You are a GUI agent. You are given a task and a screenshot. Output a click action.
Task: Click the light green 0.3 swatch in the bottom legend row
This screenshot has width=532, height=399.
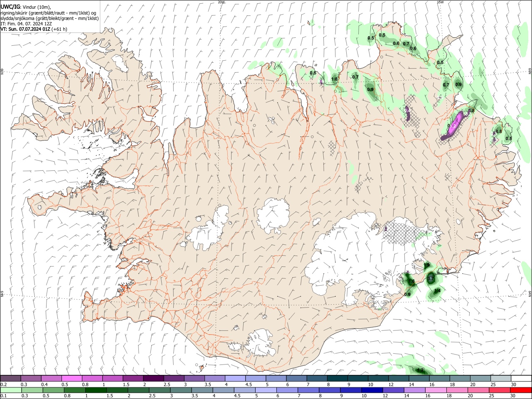click(32, 390)
